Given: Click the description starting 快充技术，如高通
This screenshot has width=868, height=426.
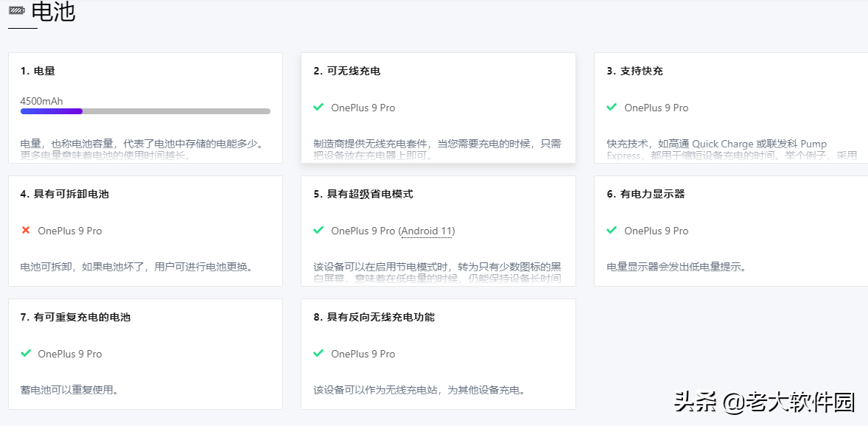Looking at the screenshot, I should [x=732, y=150].
